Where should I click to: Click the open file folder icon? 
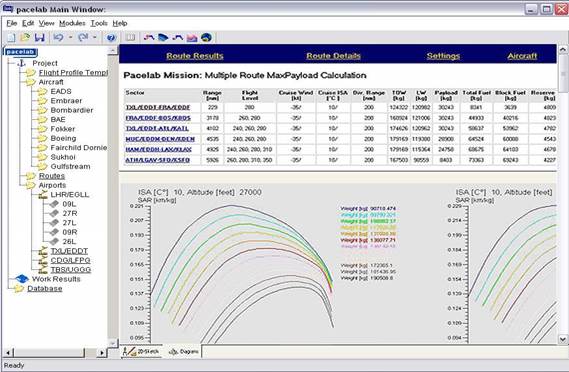point(25,37)
